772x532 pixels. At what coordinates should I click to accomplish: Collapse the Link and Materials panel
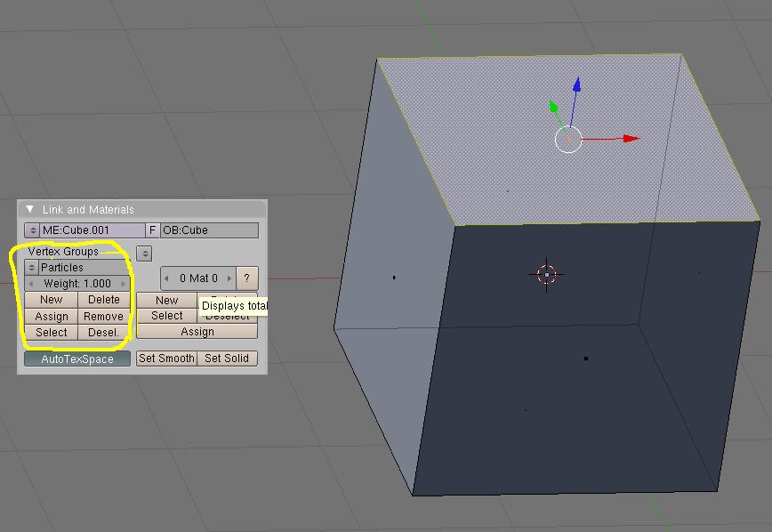(30, 209)
